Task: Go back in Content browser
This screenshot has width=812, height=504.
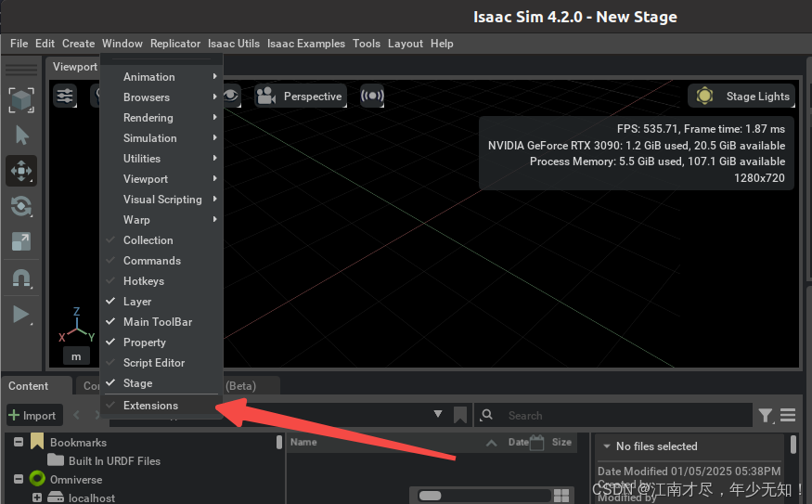Action: pyautogui.click(x=77, y=416)
